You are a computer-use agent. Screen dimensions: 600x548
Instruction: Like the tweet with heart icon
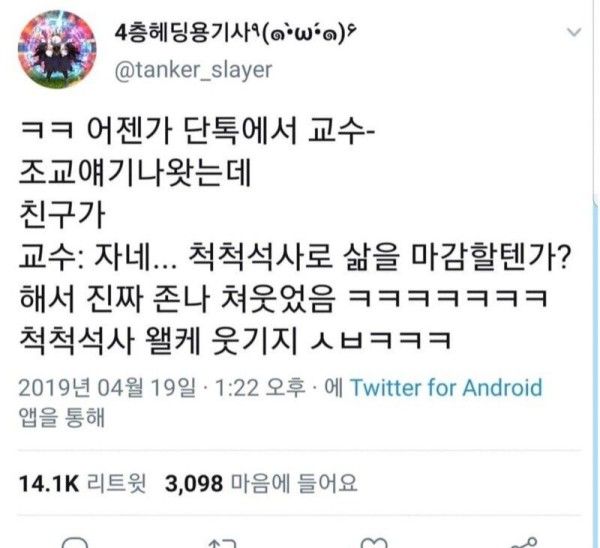374,543
